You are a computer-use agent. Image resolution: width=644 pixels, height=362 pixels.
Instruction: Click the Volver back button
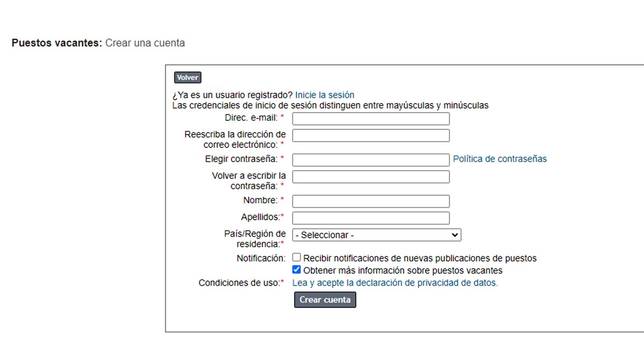[187, 78]
